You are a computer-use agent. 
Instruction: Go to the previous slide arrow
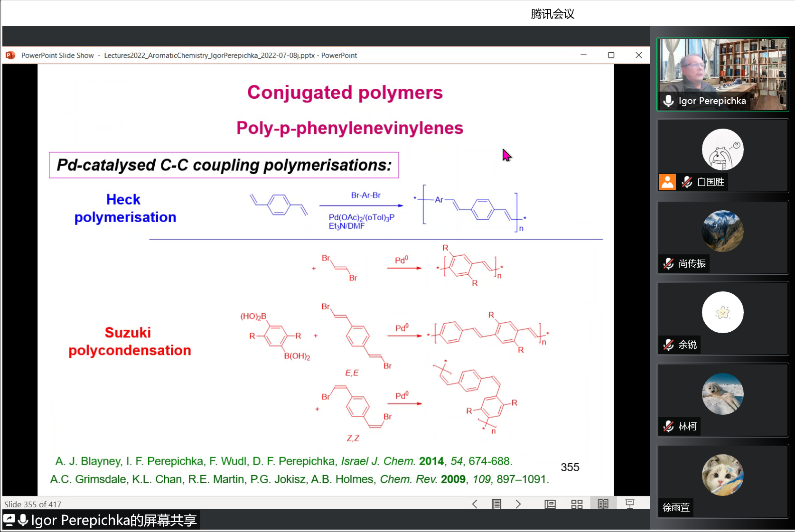[475, 504]
